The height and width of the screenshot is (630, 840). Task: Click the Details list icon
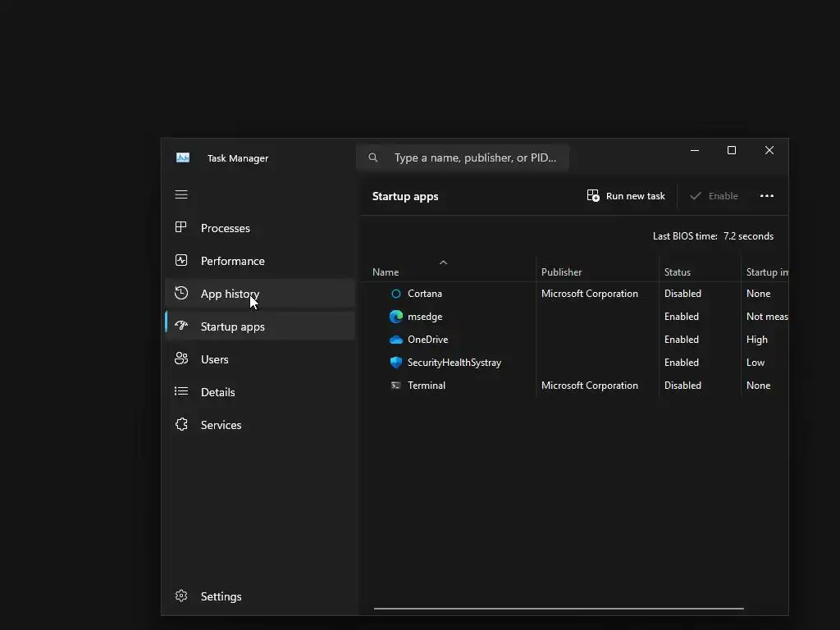point(181,392)
